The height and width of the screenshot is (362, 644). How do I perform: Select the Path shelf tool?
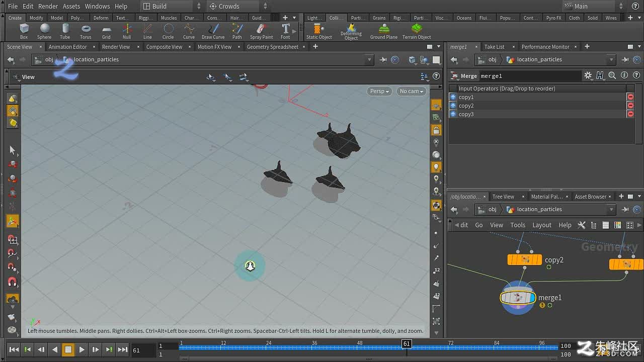coord(237,31)
